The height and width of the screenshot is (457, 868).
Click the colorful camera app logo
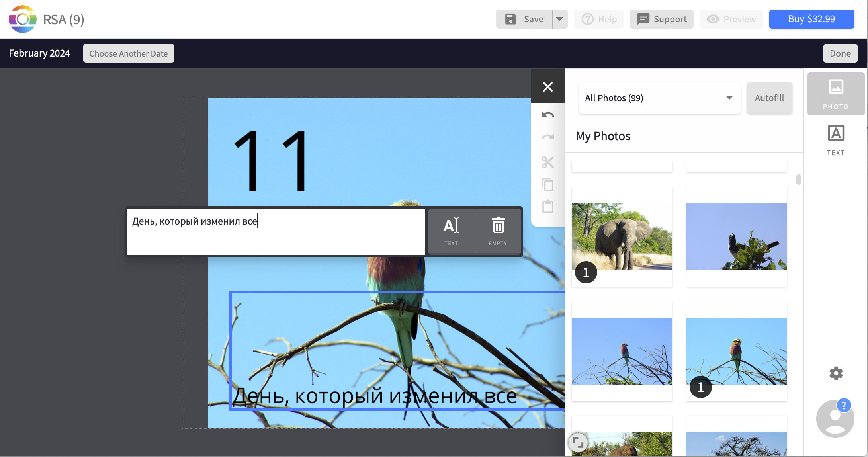coord(23,19)
